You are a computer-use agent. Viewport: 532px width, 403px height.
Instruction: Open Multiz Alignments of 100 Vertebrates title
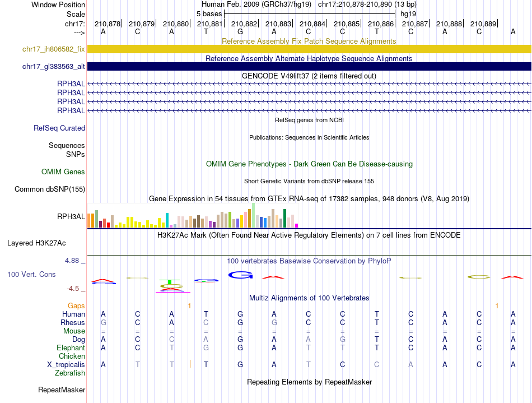tap(309, 298)
